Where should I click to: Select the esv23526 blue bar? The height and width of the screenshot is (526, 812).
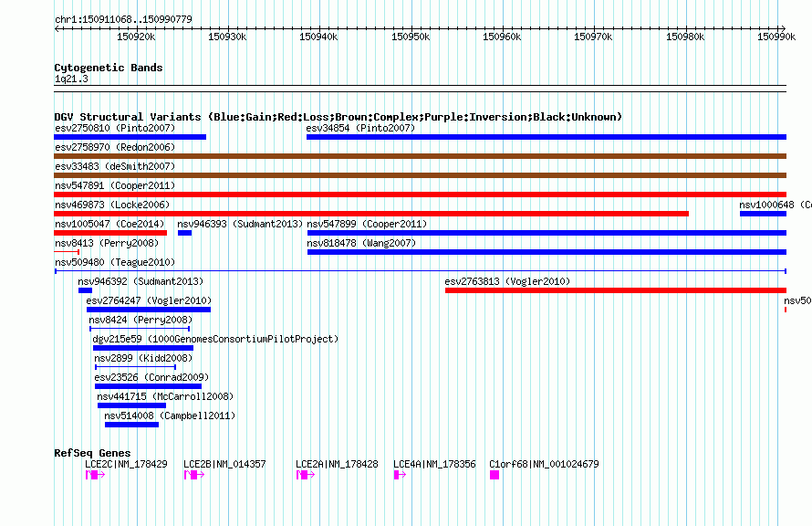[148, 386]
